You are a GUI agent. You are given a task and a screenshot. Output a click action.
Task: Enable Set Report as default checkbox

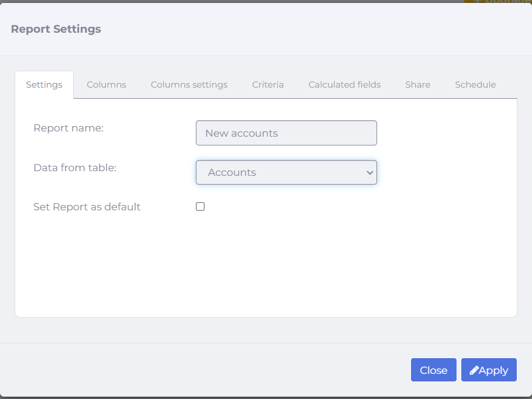pyautogui.click(x=200, y=206)
